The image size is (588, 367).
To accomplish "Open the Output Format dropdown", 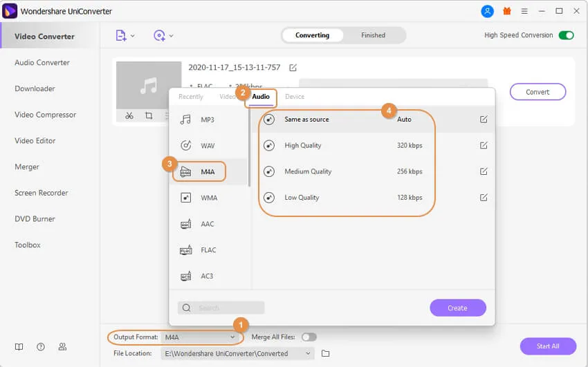I will (x=201, y=337).
